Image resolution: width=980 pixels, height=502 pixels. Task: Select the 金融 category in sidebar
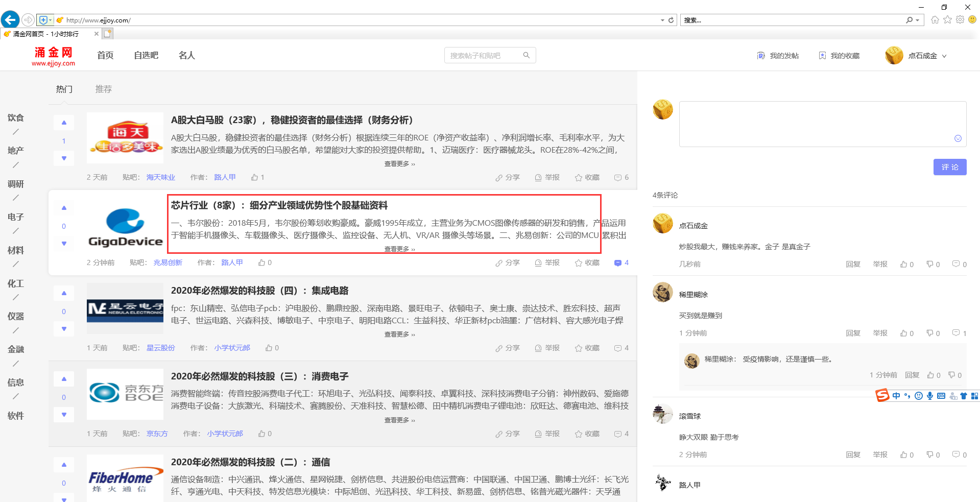click(x=16, y=349)
